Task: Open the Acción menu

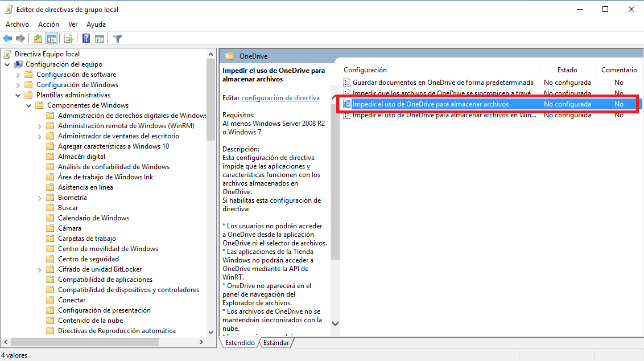Action: point(48,24)
